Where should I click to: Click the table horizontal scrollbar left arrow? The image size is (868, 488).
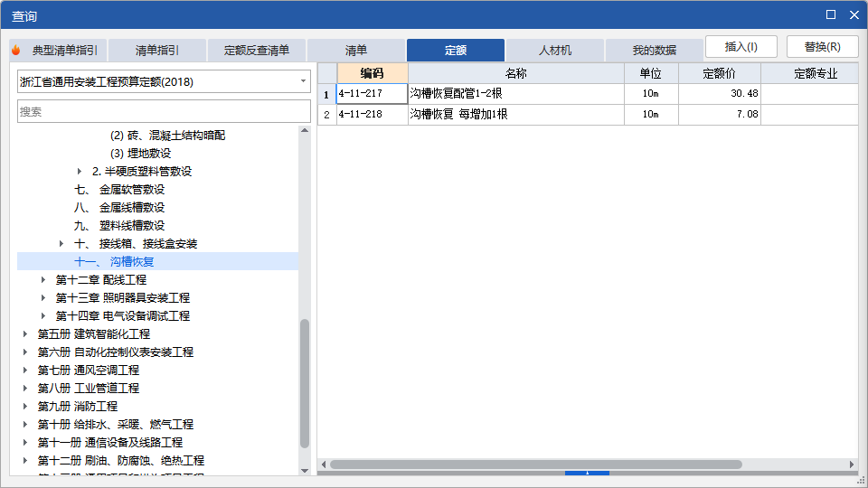(x=324, y=465)
